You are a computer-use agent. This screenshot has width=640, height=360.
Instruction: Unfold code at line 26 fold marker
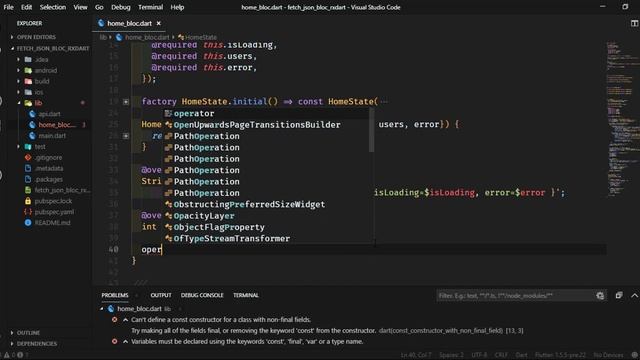click(x=126, y=136)
